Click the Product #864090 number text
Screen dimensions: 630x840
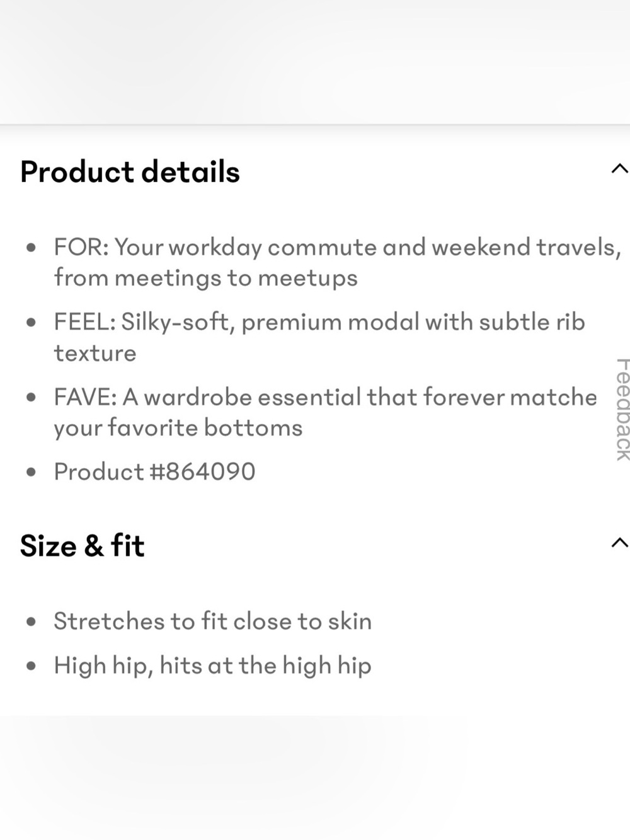tap(154, 471)
